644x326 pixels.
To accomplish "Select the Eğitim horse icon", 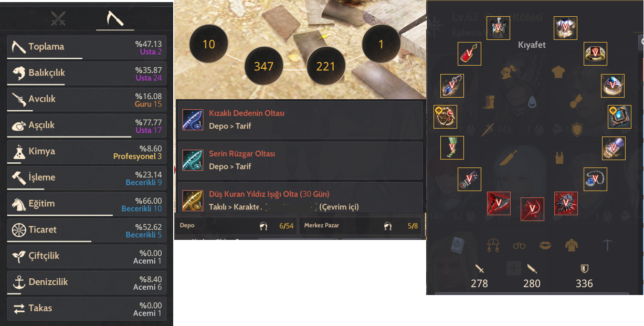I will coord(19,204).
